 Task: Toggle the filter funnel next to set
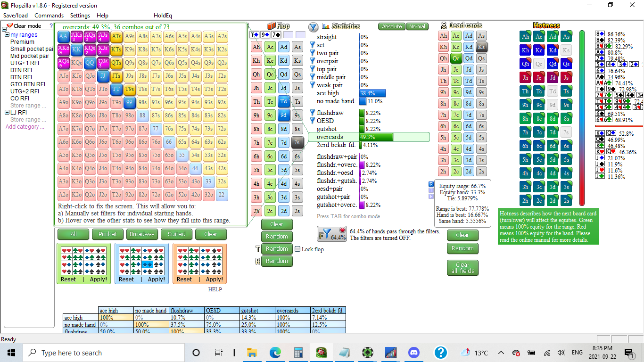click(312, 45)
